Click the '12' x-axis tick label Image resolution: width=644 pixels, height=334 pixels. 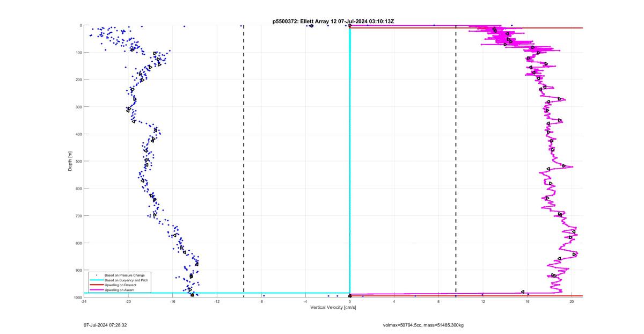(483, 302)
